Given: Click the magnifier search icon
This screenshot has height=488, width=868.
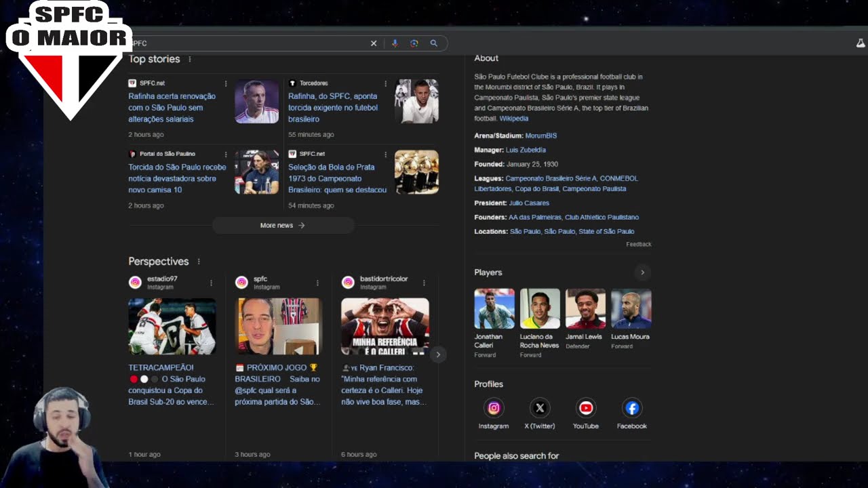Looking at the screenshot, I should pos(434,43).
